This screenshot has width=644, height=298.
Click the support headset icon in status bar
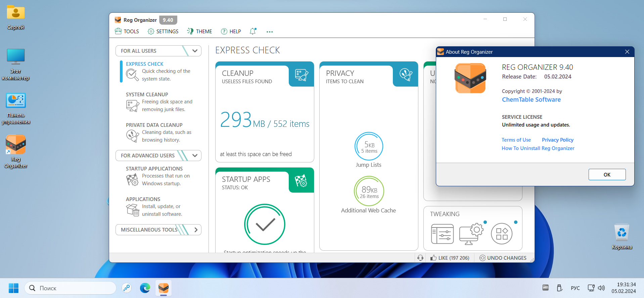tap(420, 258)
